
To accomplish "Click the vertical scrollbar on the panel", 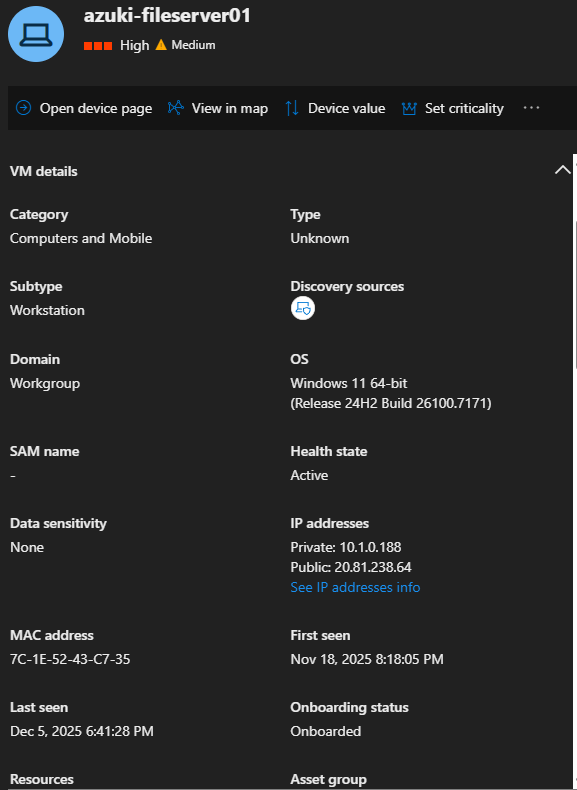I will (575, 295).
